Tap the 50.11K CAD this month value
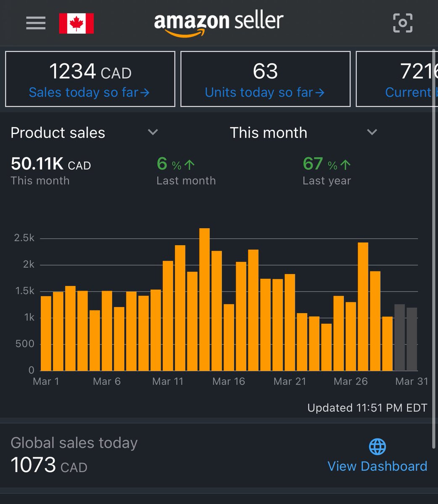Screen dimensions: 438x504 click(51, 164)
